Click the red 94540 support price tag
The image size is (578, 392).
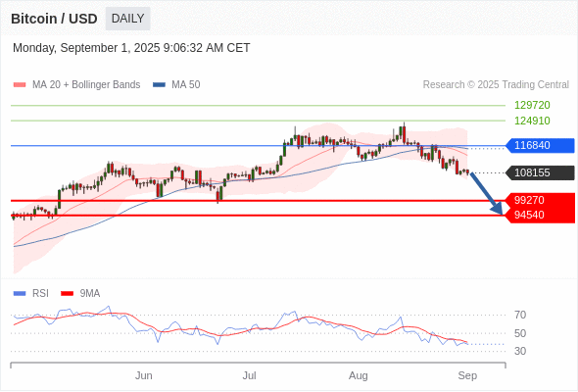[540, 215]
